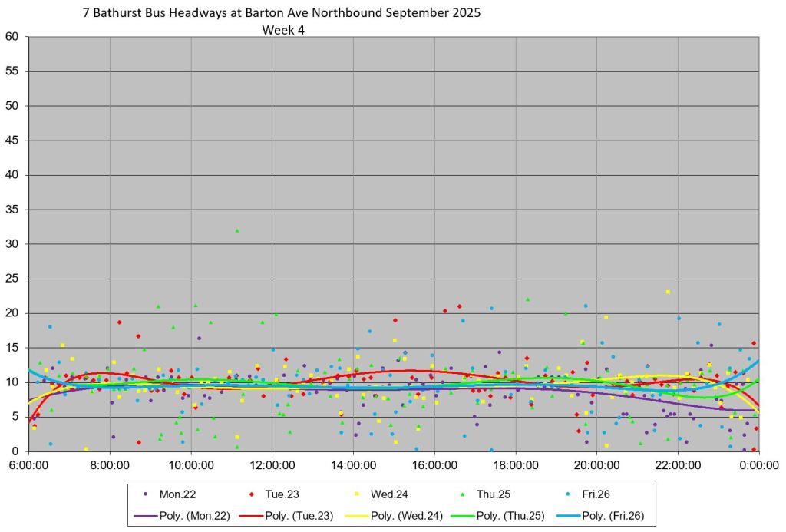Viewport: 786px width, 532px height.
Task: Click the 30 value on the y-axis
Action: point(12,244)
